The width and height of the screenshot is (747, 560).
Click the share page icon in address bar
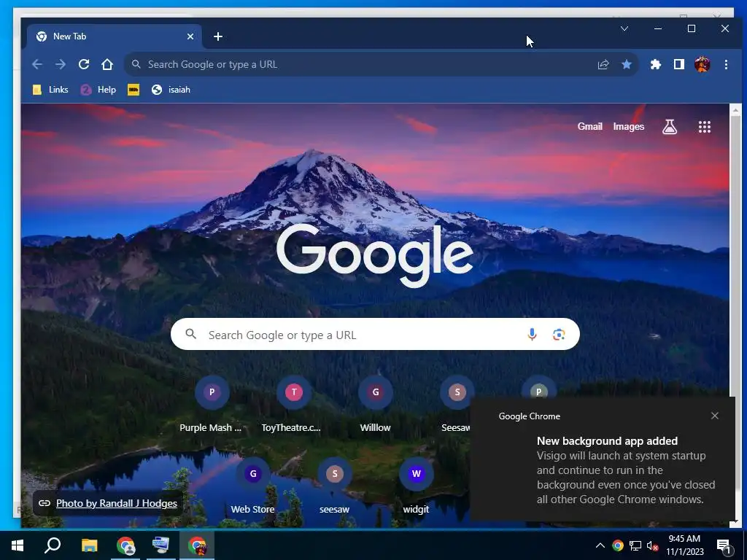(x=603, y=64)
